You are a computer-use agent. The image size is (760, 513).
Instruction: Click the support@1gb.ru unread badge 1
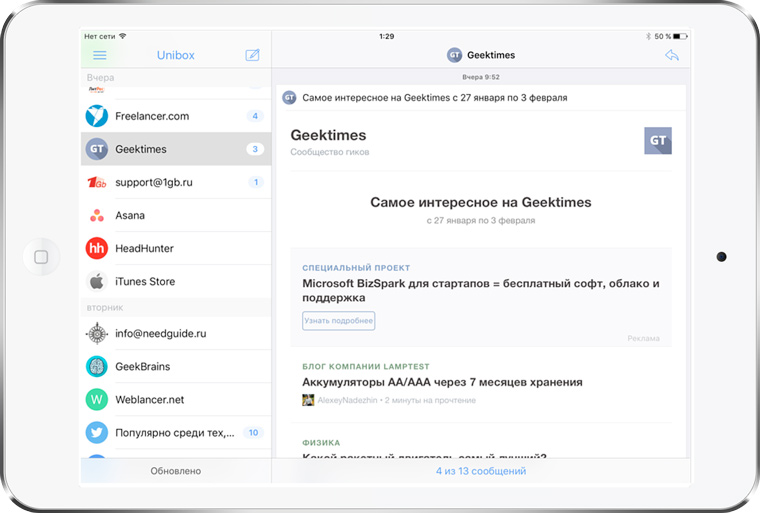tap(256, 182)
